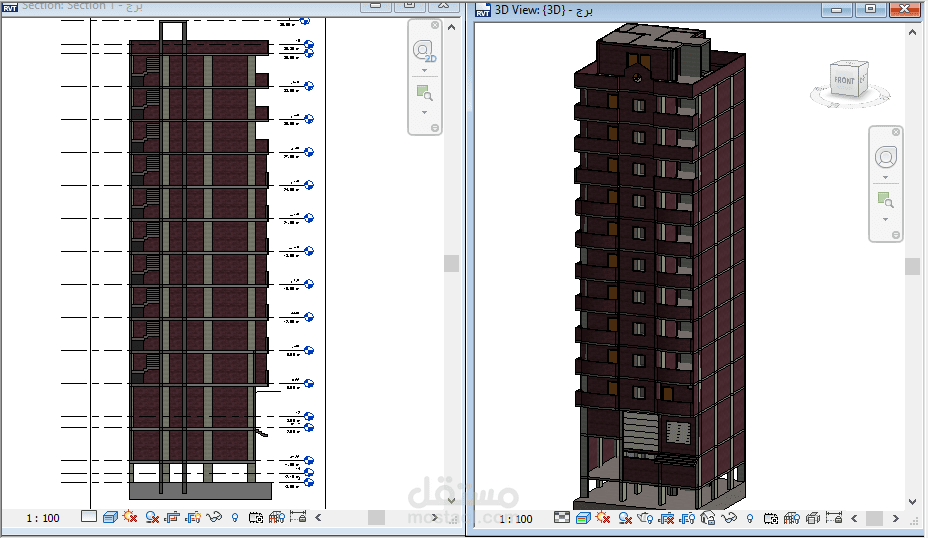Screen dimensions: 928x538
Task: Open Temporary View Properties in 3D view
Action: 771,518
